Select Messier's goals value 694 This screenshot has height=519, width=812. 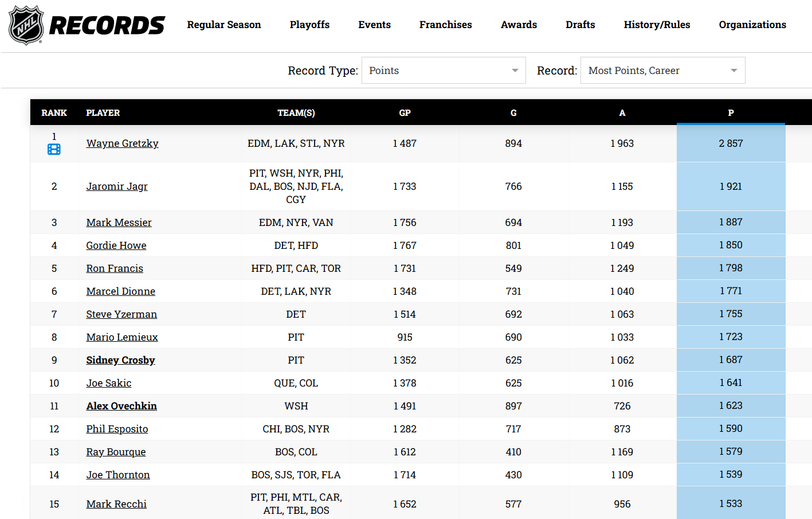pyautogui.click(x=513, y=223)
